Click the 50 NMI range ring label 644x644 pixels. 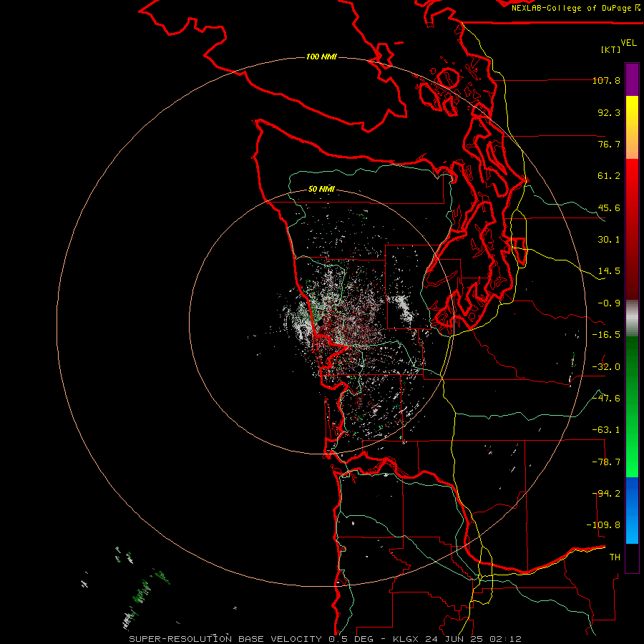321,189
